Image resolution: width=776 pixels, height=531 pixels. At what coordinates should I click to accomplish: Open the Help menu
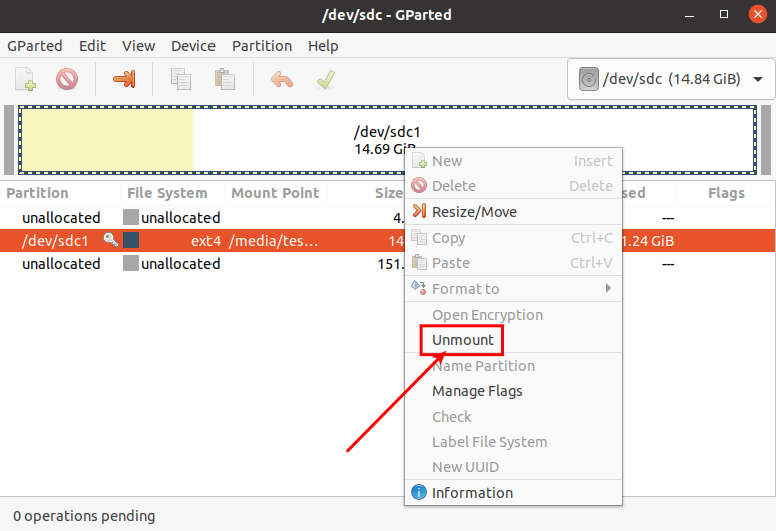pyautogui.click(x=323, y=46)
